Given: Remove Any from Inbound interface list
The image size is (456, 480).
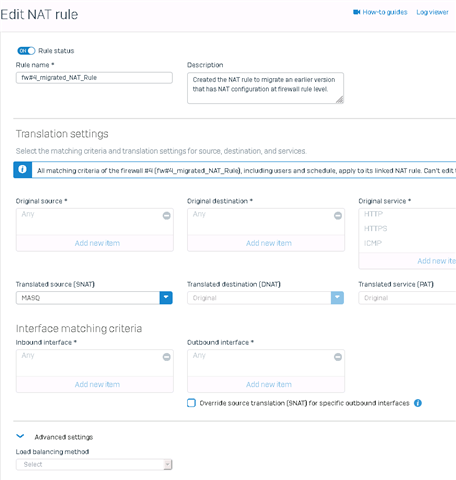Looking at the screenshot, I should click(166, 357).
